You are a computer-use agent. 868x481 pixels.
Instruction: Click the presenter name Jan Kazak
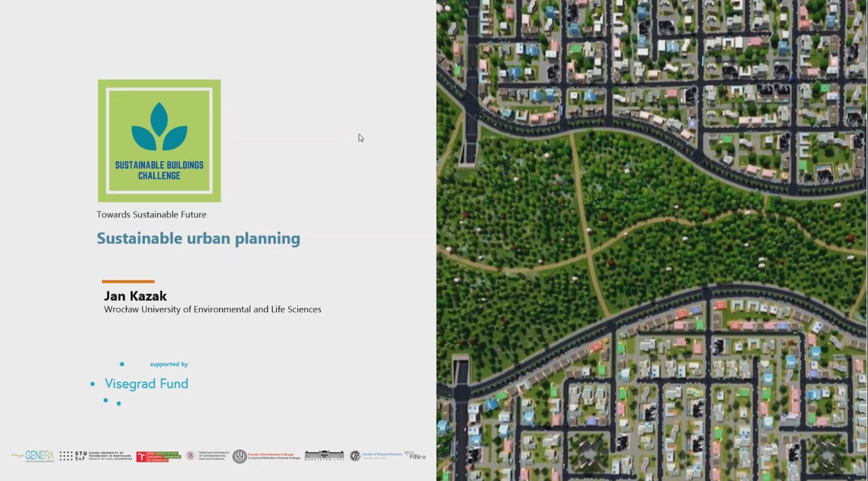coord(135,296)
